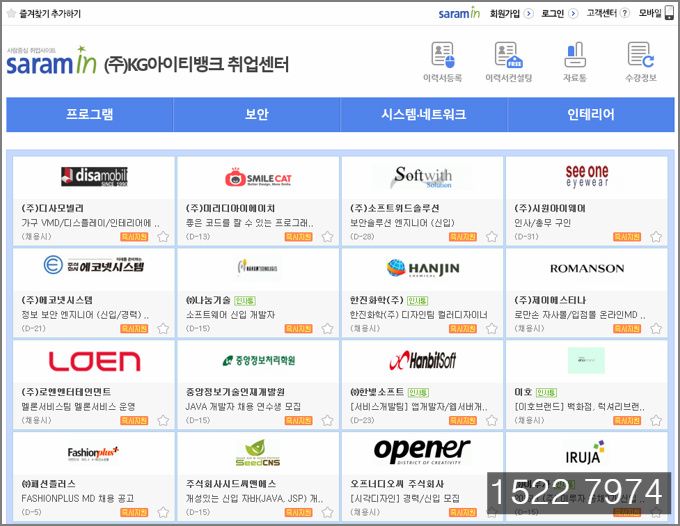Open job title 소프트웨어 신입 개발자
The width and height of the screenshot is (680, 526).
click(230, 315)
